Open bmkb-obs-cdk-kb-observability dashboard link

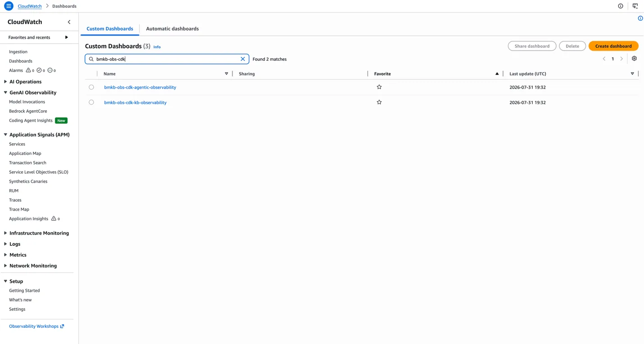point(135,103)
